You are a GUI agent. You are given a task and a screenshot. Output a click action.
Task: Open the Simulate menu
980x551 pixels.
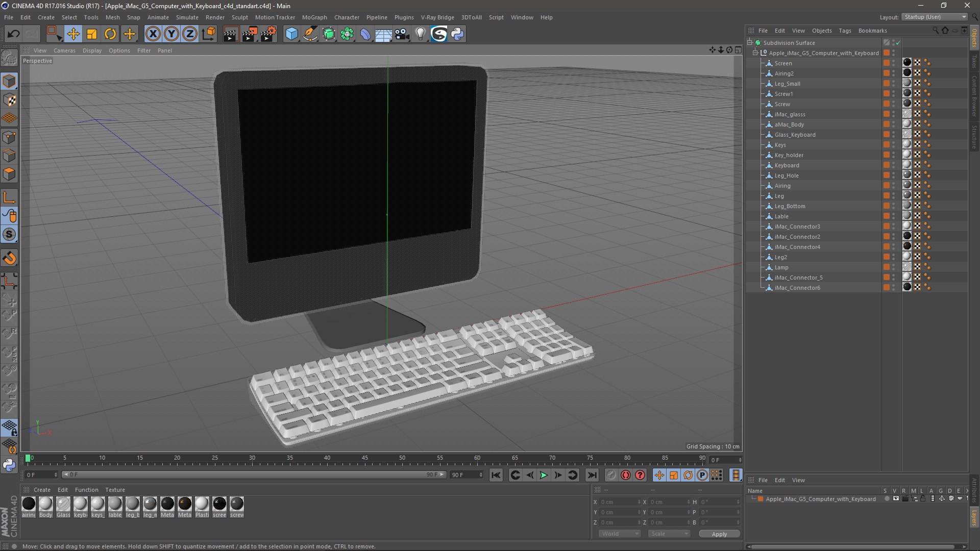[187, 17]
